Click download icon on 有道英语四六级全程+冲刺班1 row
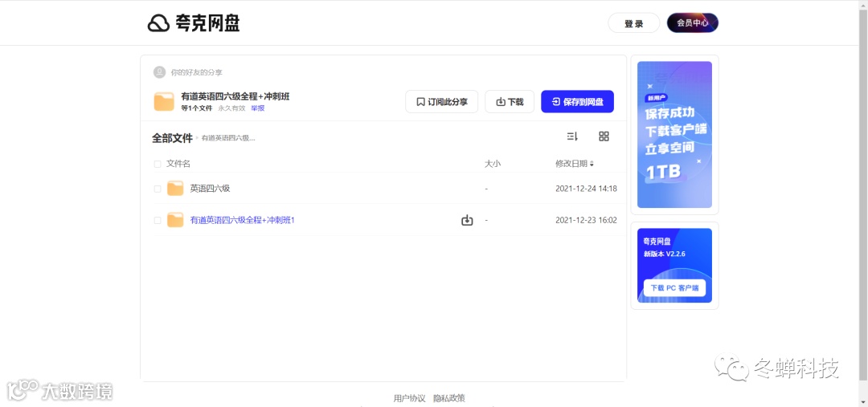Image resolution: width=868 pixels, height=407 pixels. click(467, 220)
